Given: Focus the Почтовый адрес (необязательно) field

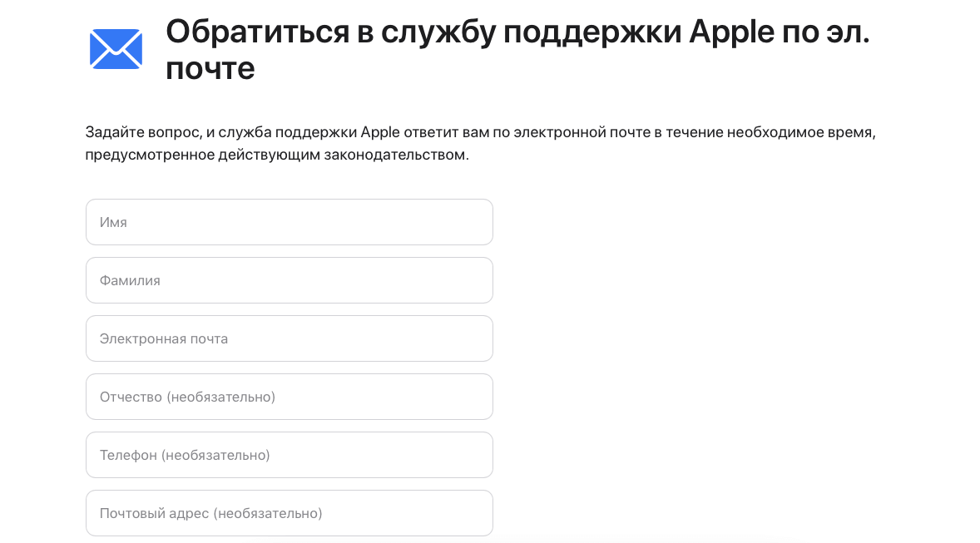Looking at the screenshot, I should coord(289,513).
